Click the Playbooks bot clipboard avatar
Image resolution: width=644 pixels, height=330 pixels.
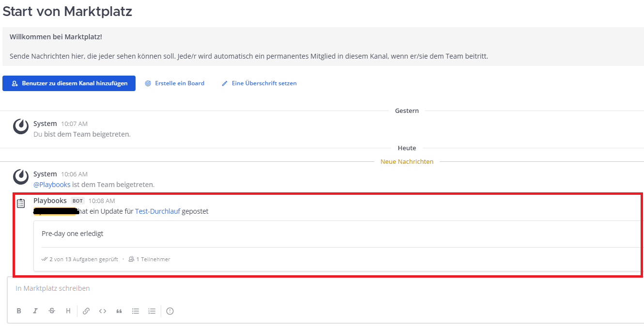tap(21, 204)
